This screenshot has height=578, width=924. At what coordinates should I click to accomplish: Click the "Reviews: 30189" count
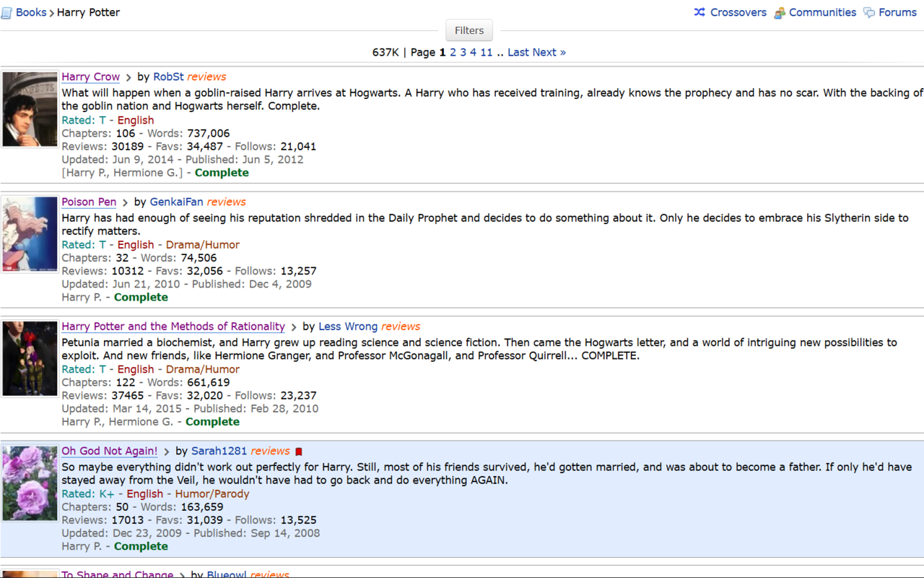pyautogui.click(x=103, y=146)
